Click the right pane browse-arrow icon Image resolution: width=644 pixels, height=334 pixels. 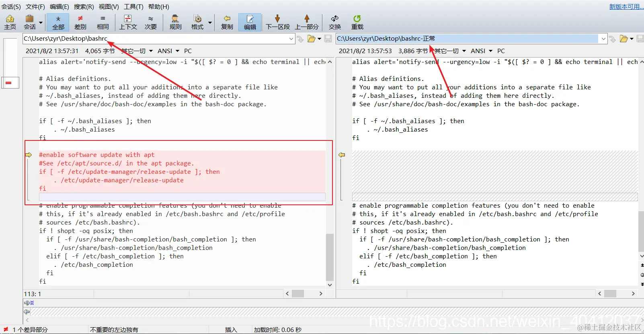click(613, 39)
